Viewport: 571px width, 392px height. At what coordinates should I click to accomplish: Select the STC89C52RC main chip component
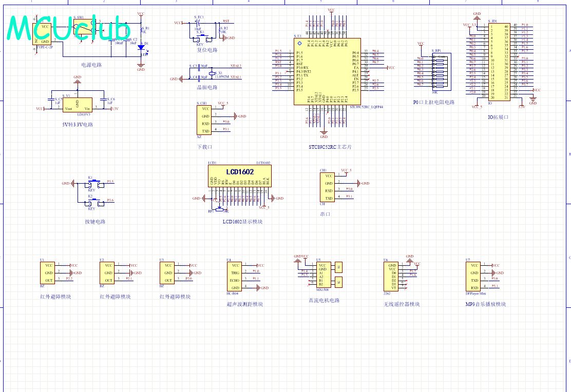pyautogui.click(x=327, y=72)
